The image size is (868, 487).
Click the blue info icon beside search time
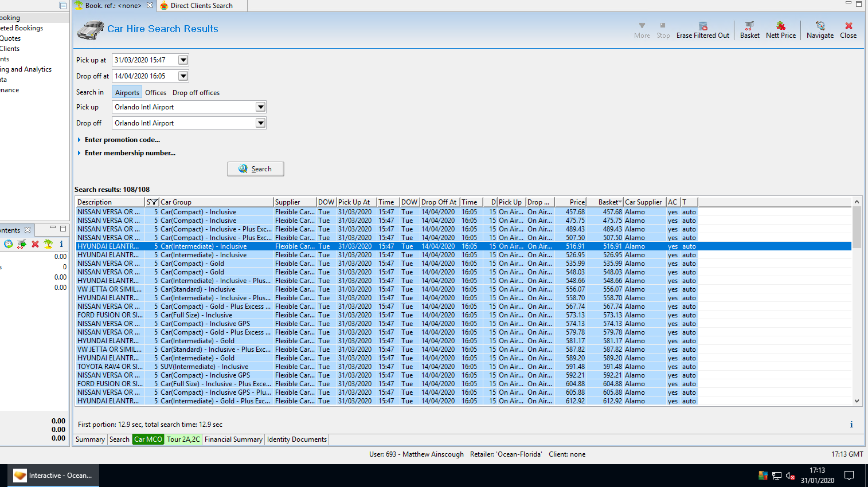click(x=851, y=425)
